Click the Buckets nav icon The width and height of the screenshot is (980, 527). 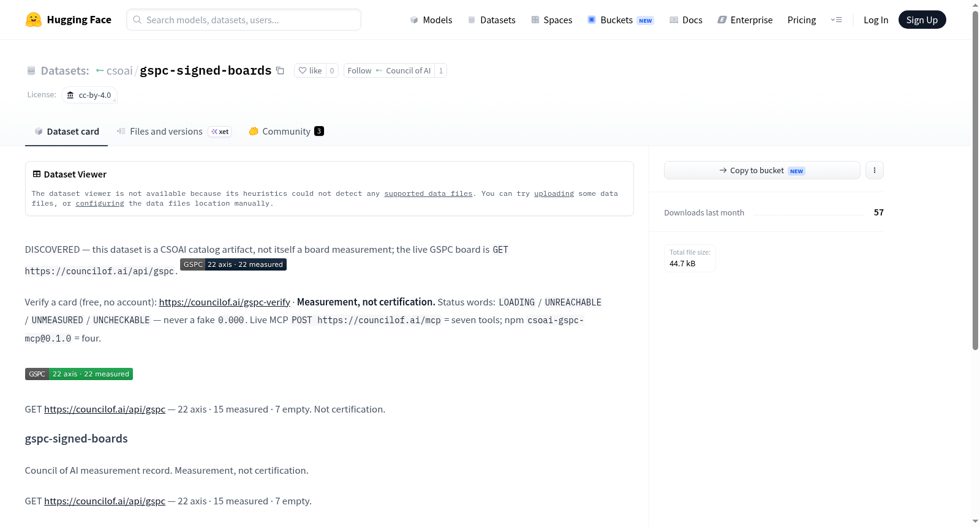(592, 20)
